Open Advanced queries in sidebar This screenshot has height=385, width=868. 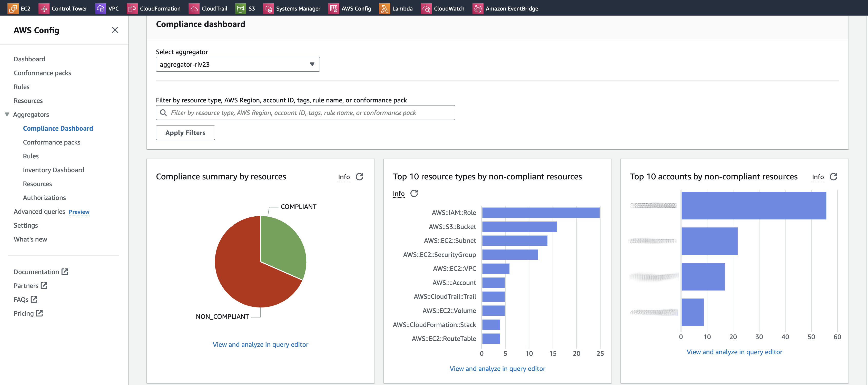click(40, 211)
